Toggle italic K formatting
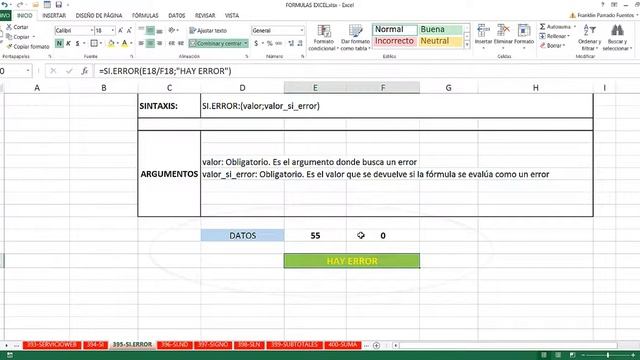The image size is (640, 360). (x=68, y=43)
